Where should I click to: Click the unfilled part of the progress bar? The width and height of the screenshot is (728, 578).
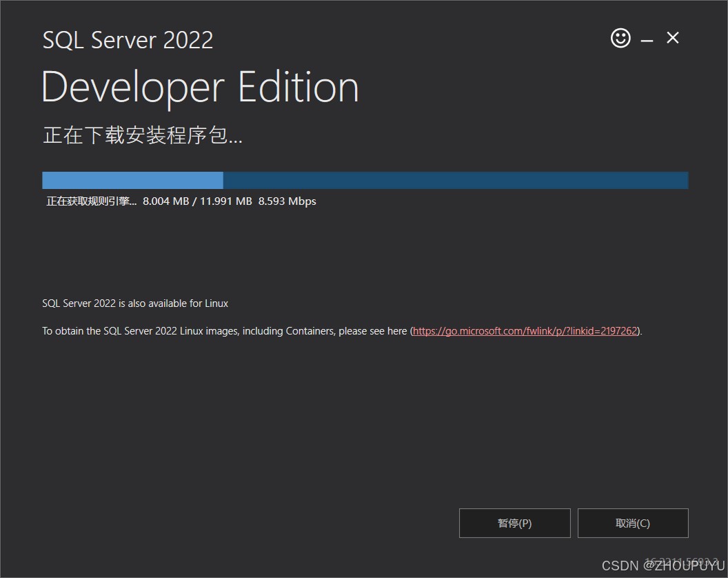(x=455, y=180)
